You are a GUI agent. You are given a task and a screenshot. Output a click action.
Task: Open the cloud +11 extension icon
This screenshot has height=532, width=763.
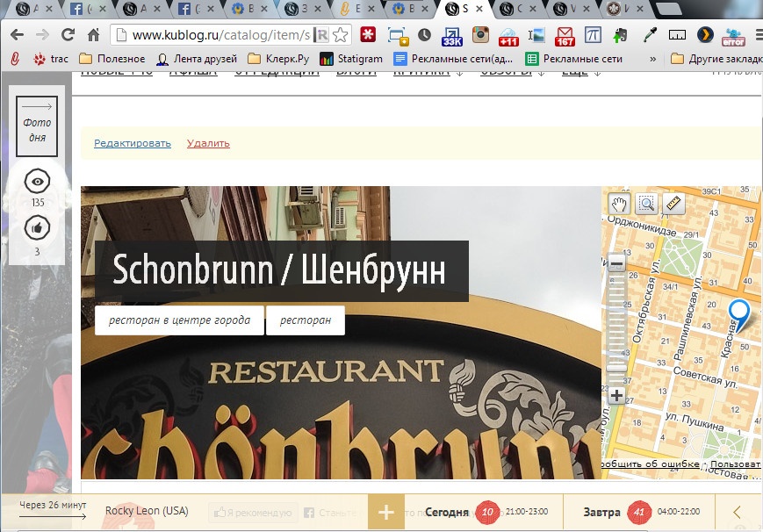[x=508, y=37]
